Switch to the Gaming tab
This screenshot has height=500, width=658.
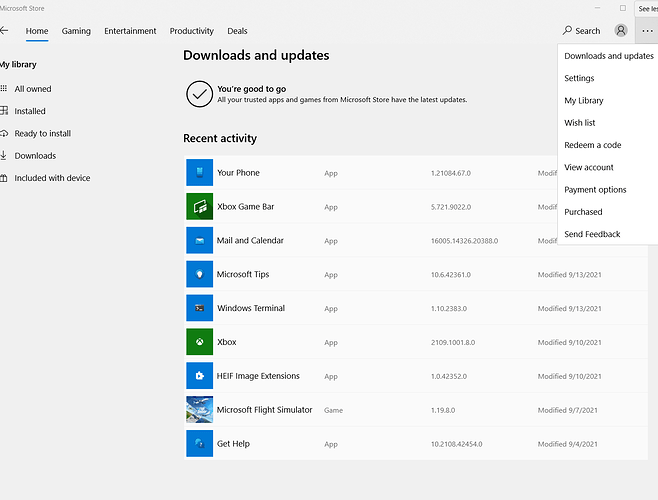pos(76,31)
